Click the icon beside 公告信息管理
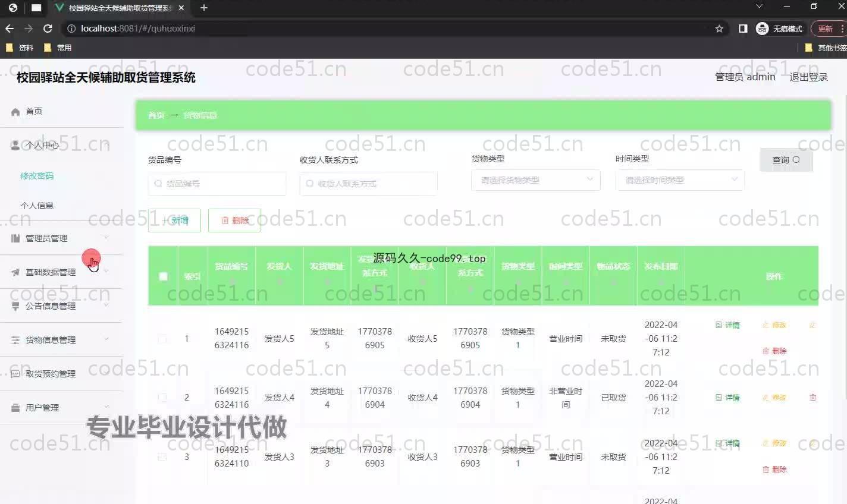 (x=15, y=306)
